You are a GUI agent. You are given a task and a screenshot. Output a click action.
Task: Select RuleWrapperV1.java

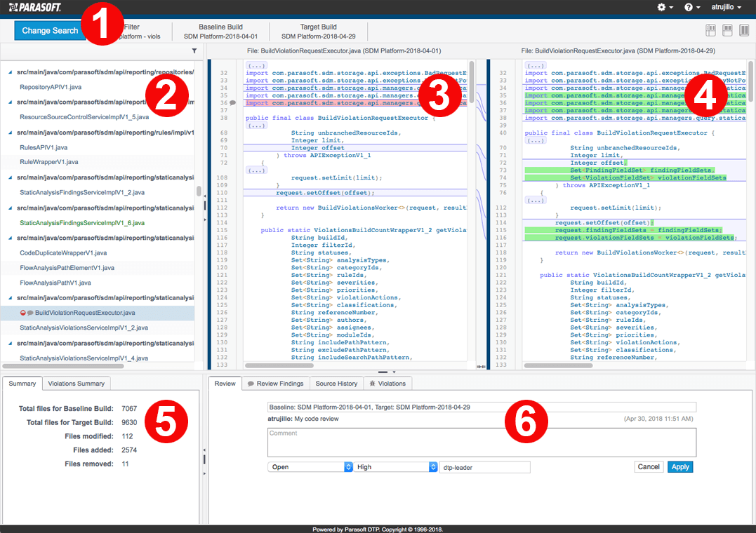48,162
